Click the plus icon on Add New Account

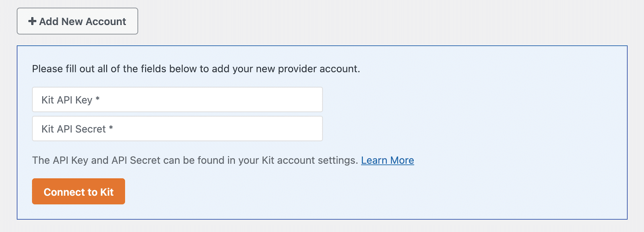pos(32,21)
